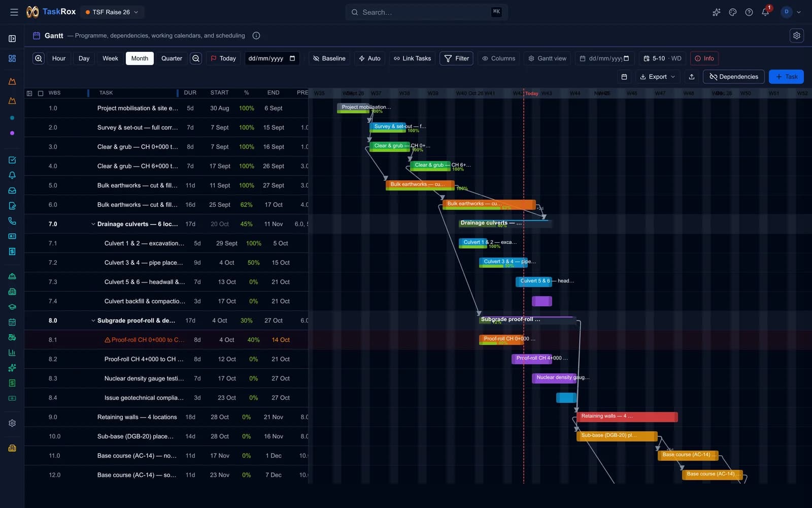Open the dashboard grid icon in sidebar
This screenshot has width=812, height=508.
pyautogui.click(x=12, y=58)
